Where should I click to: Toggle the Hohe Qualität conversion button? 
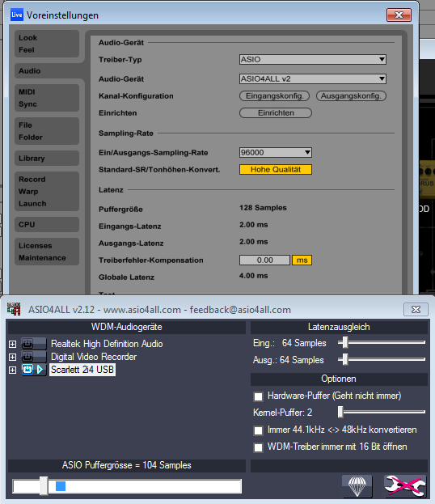276,169
